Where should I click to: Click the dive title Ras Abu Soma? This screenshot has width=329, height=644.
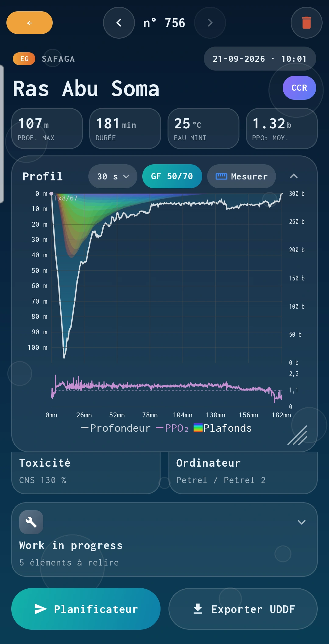(86, 89)
